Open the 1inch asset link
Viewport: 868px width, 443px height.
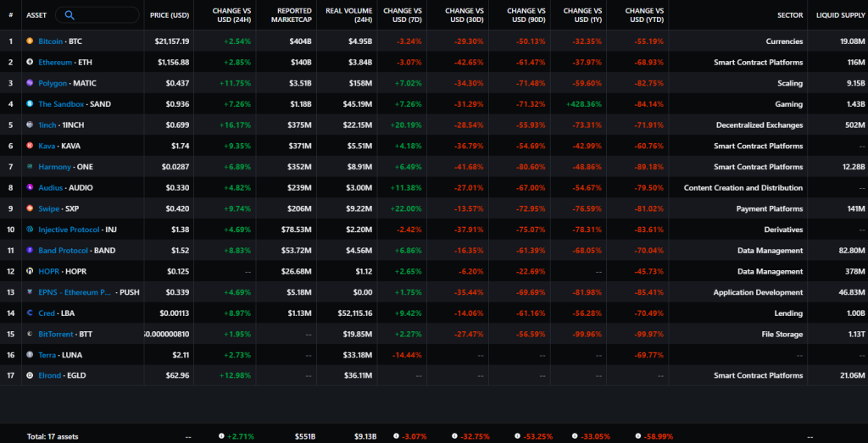pos(47,125)
